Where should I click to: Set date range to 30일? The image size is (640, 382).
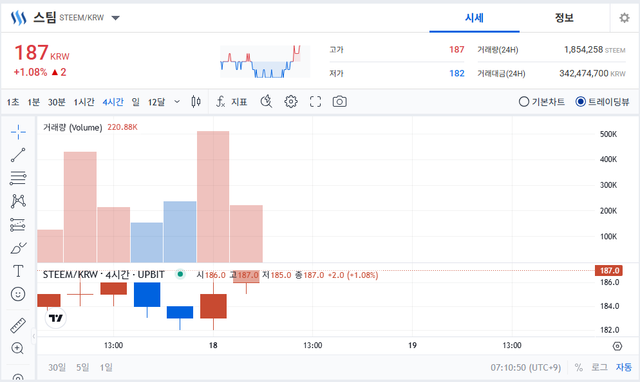[x=57, y=367]
